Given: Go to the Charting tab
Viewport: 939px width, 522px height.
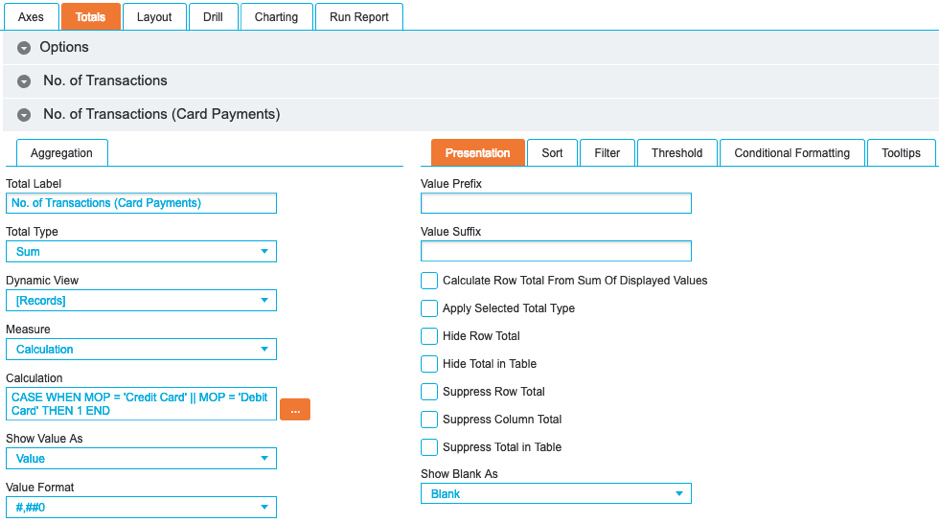Looking at the screenshot, I should pos(276,17).
